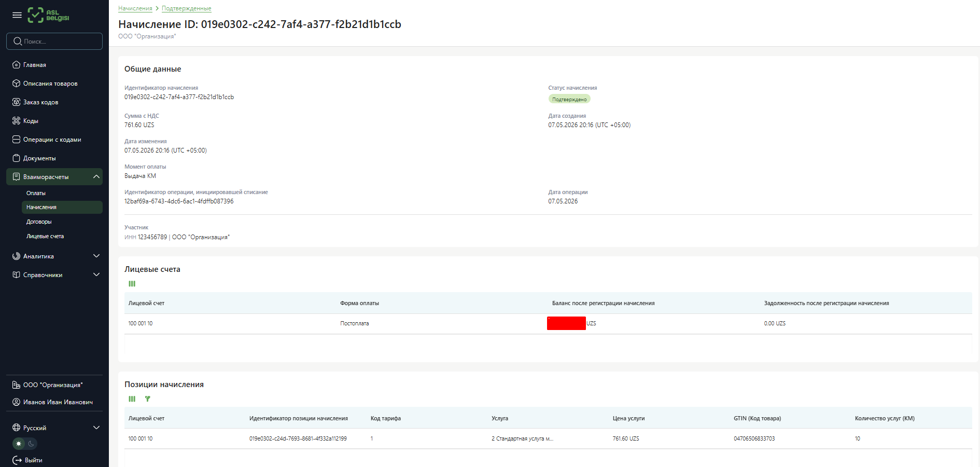The width and height of the screenshot is (980, 467).
Task: Click the 761.60 UZS service price cell
Action: (626, 438)
